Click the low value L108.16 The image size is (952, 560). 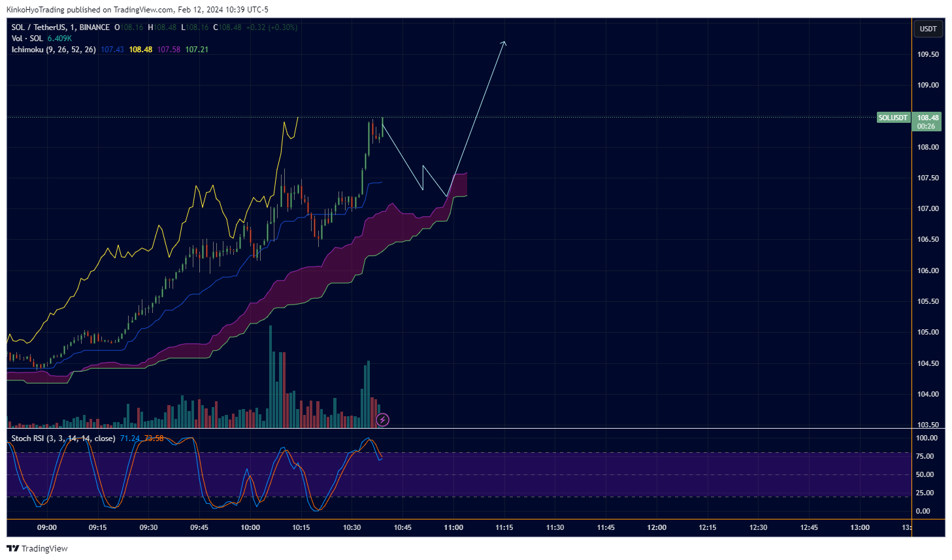click(195, 27)
